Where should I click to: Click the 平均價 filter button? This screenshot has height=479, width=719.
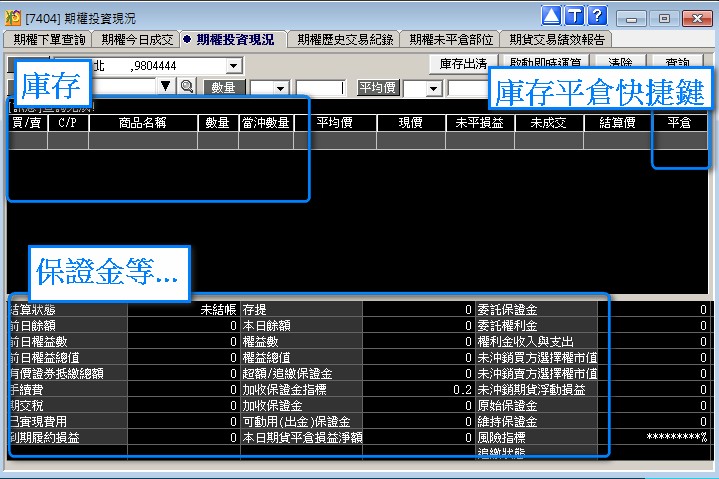click(378, 88)
